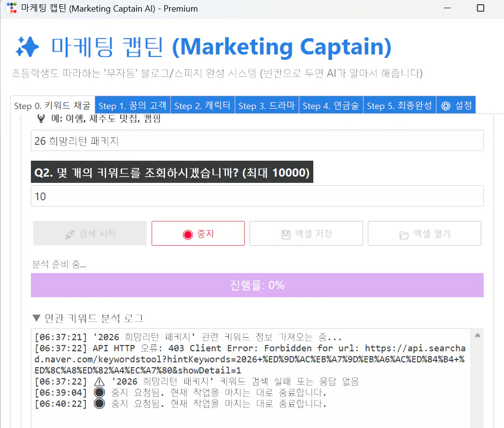Select the Q2 field containing the value 10
The width and height of the screenshot is (504, 428).
[257, 196]
